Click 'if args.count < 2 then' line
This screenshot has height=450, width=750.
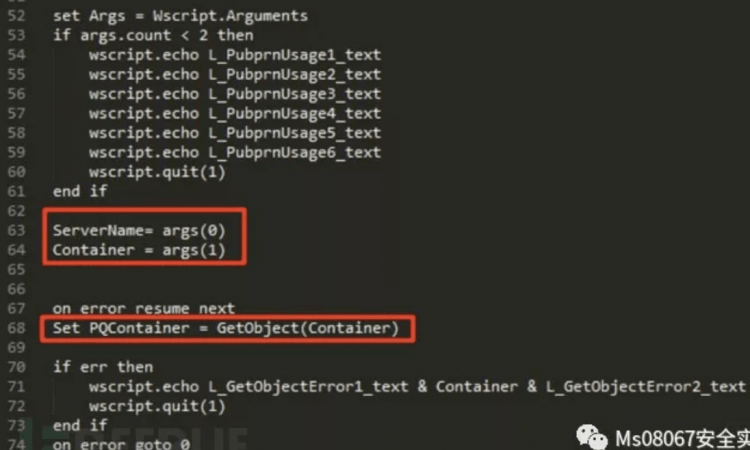pyautogui.click(x=153, y=35)
